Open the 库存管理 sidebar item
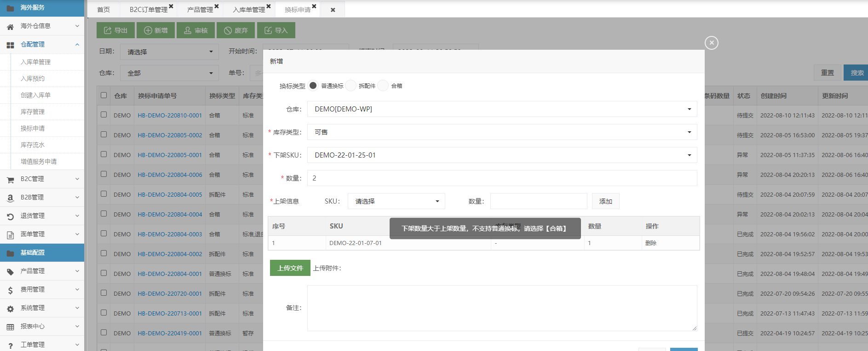The height and width of the screenshot is (351, 868). coord(33,112)
